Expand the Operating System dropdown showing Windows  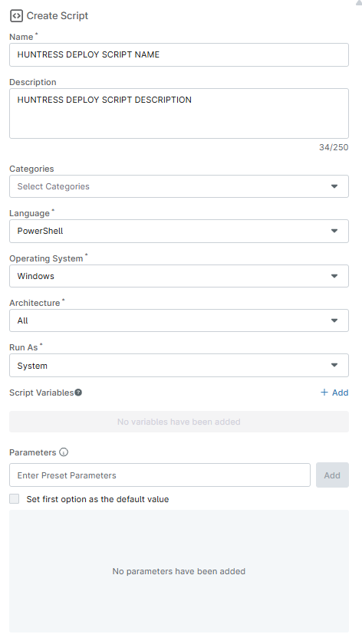point(179,276)
